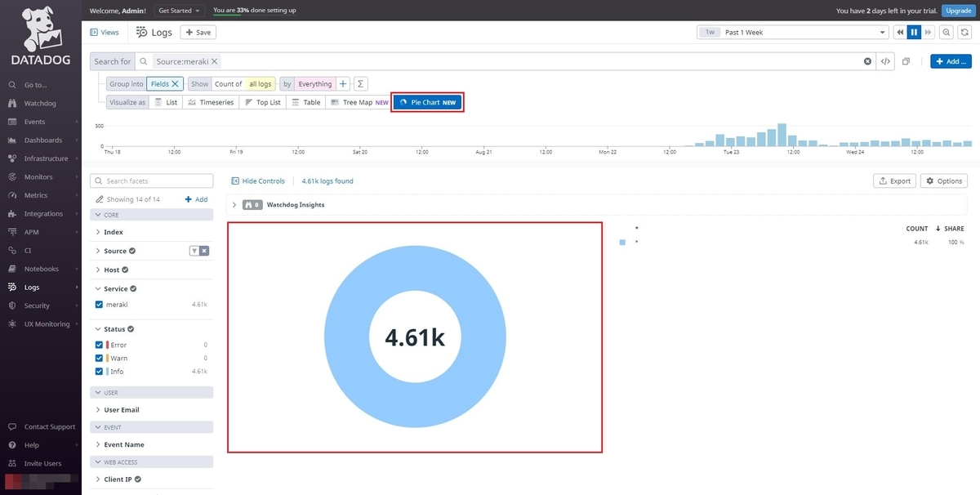
Task: Click Add facet link
Action: (x=196, y=199)
